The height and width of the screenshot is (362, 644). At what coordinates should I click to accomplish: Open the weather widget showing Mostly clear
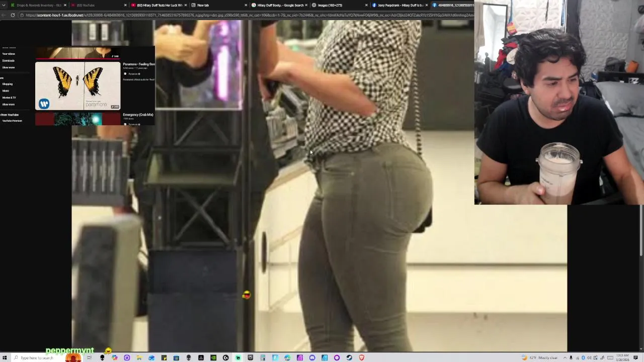click(x=539, y=357)
